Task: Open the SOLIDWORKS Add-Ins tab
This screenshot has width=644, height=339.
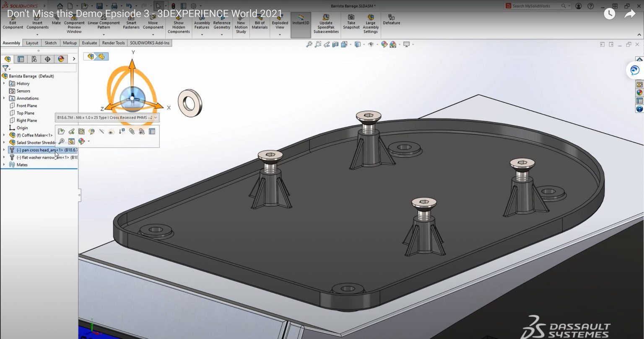Action: (x=150, y=43)
